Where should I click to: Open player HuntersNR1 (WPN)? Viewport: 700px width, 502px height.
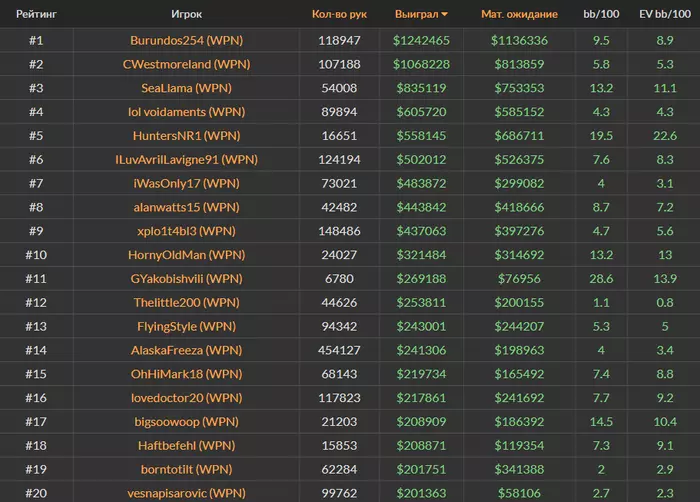[187, 136]
